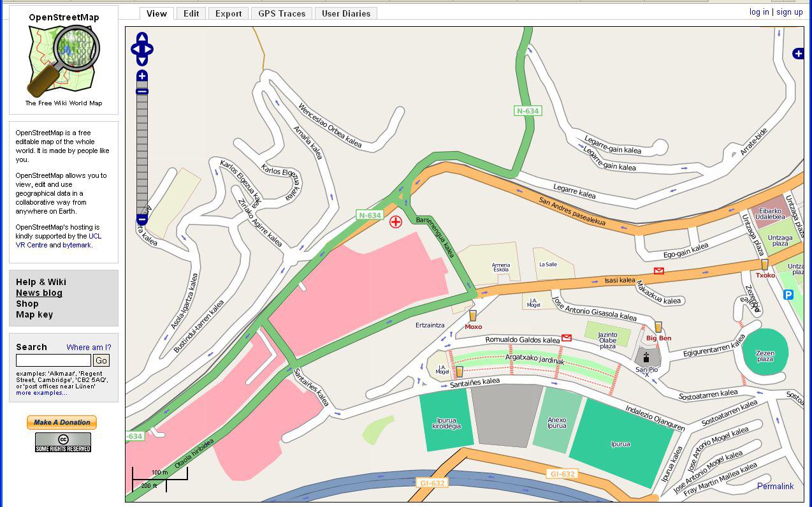
Task: Click the San Pio X church icon
Action: click(x=646, y=357)
